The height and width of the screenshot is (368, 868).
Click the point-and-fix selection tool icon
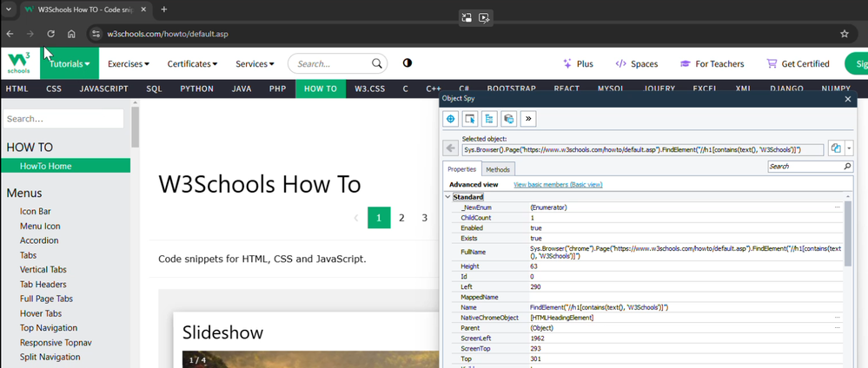[471, 119]
